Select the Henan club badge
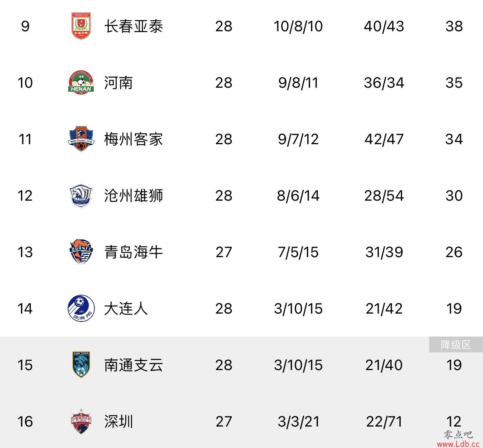Viewport: 483px width, 448px height. coord(81,82)
